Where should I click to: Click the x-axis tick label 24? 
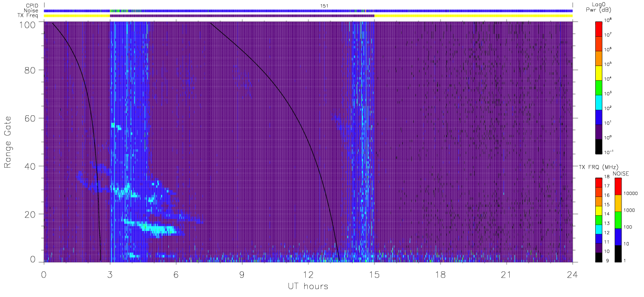pos(572,275)
